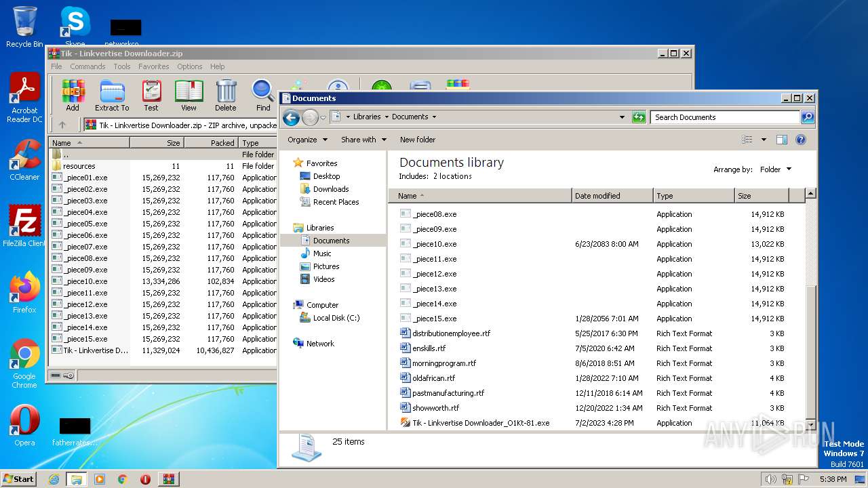This screenshot has height=488, width=868.
Task: Open the view options dropdown arrow
Action: (x=764, y=140)
